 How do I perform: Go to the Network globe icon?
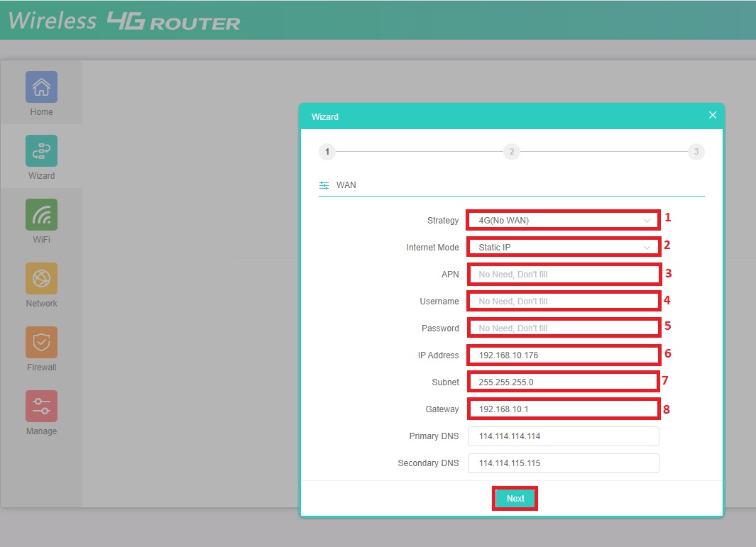tap(41, 279)
